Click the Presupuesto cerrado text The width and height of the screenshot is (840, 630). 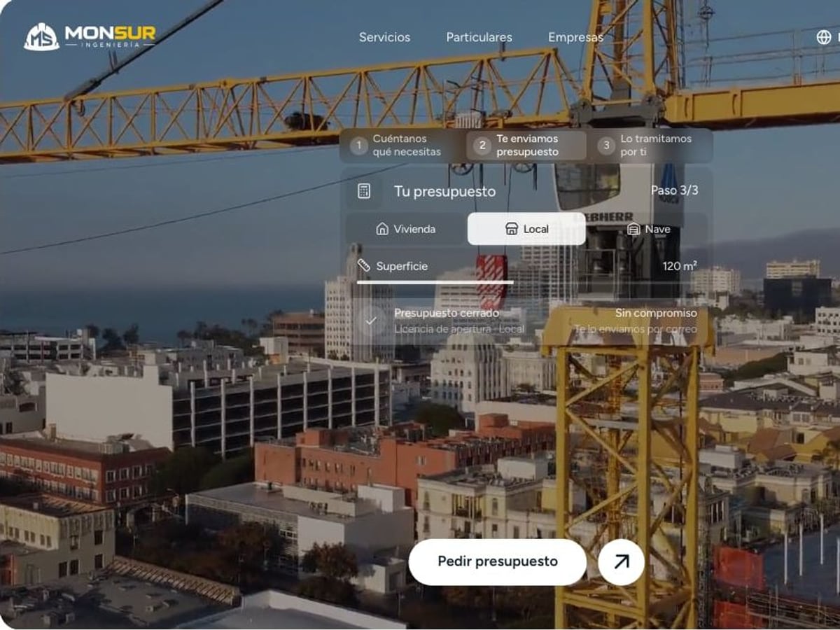point(447,313)
